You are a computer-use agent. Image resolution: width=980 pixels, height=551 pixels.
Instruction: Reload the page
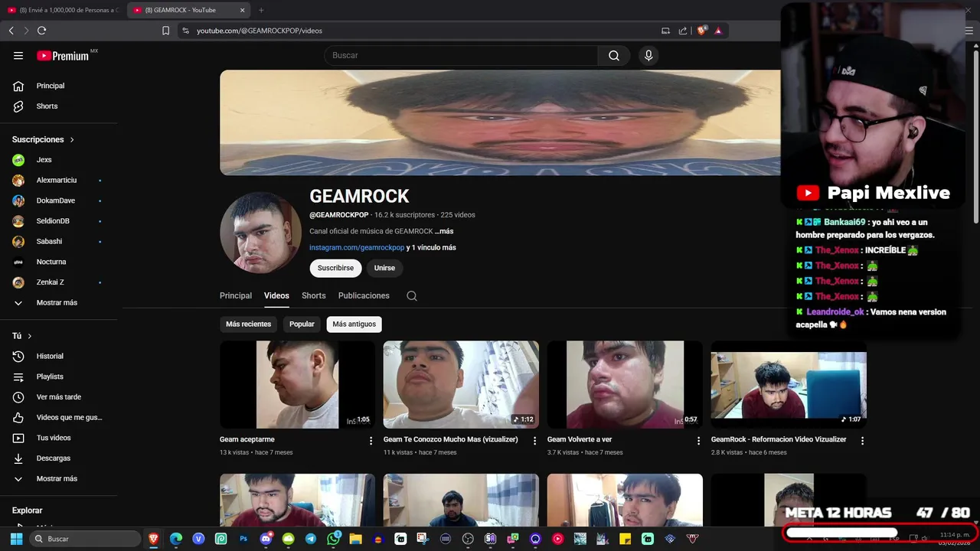(41, 31)
